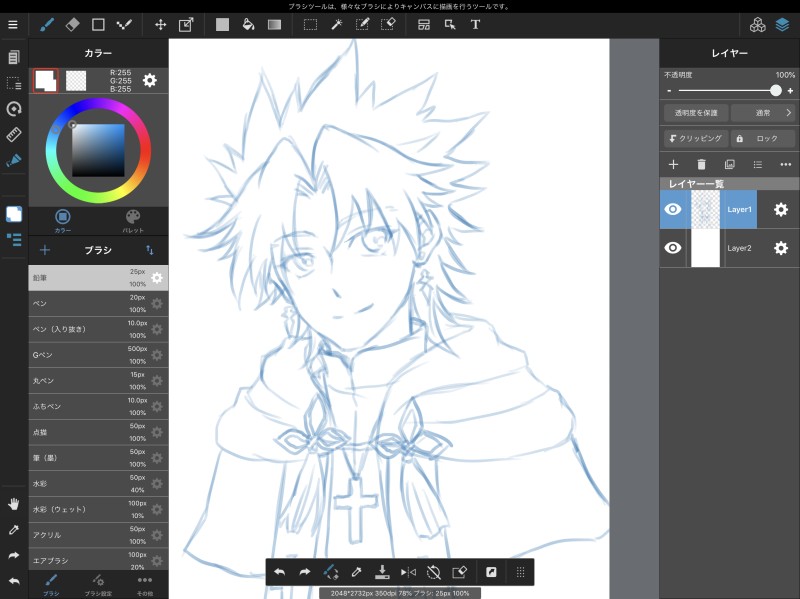Switch to その他 tab
This screenshot has height=599, width=800.
coord(145,585)
